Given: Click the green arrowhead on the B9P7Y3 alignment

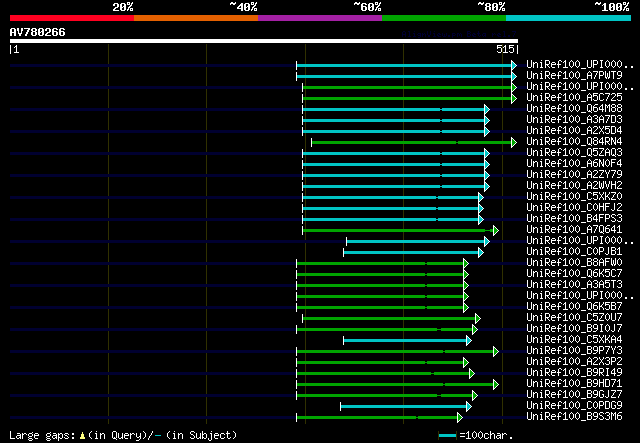Looking at the screenshot, I should coord(496,352).
